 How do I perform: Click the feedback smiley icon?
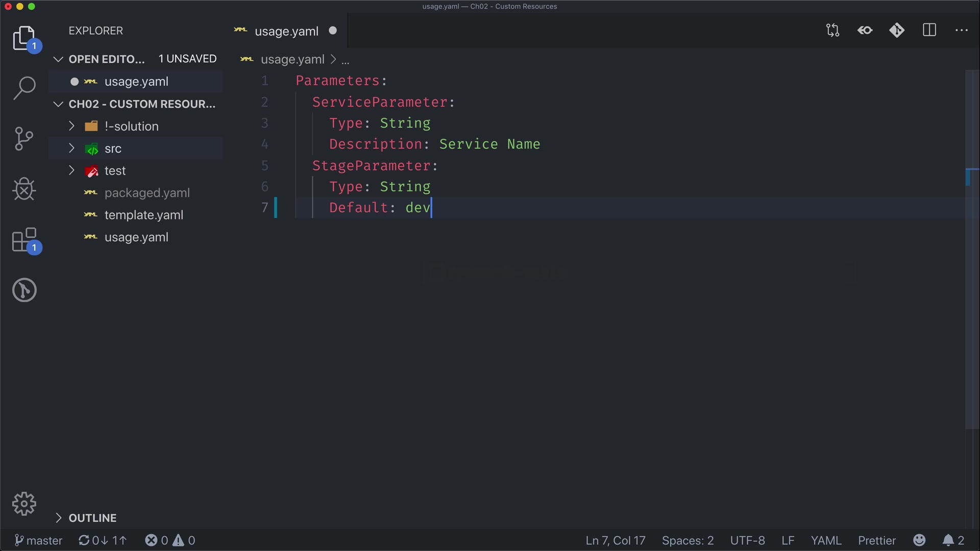[x=919, y=540]
